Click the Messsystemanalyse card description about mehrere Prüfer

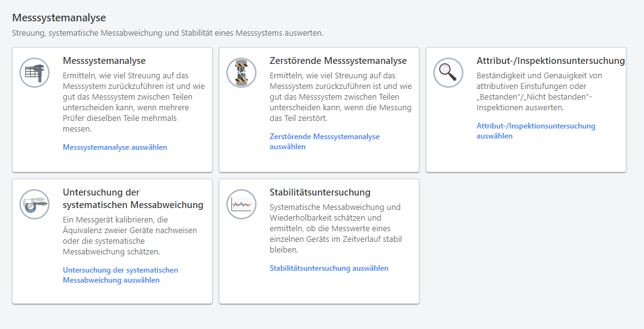click(134, 102)
